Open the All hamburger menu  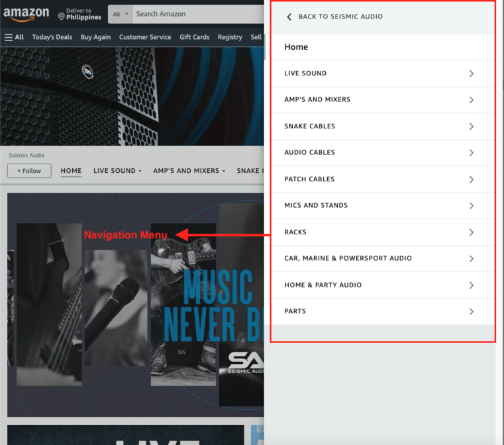(x=14, y=37)
